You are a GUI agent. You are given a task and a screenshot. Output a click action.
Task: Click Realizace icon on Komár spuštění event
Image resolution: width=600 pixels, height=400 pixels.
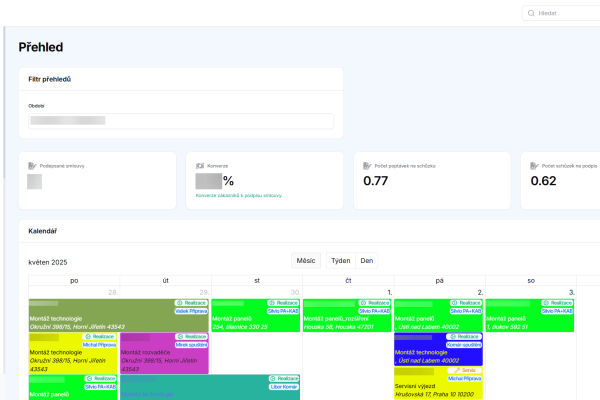[453, 336]
